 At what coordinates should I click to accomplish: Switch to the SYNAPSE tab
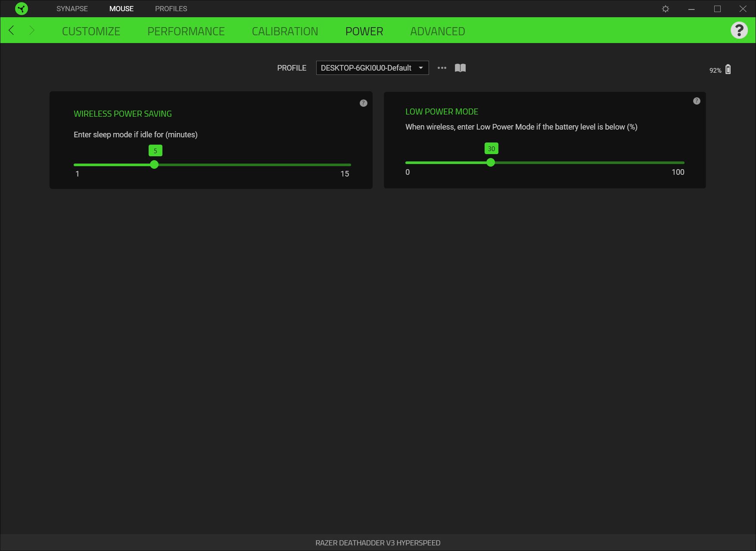(72, 9)
